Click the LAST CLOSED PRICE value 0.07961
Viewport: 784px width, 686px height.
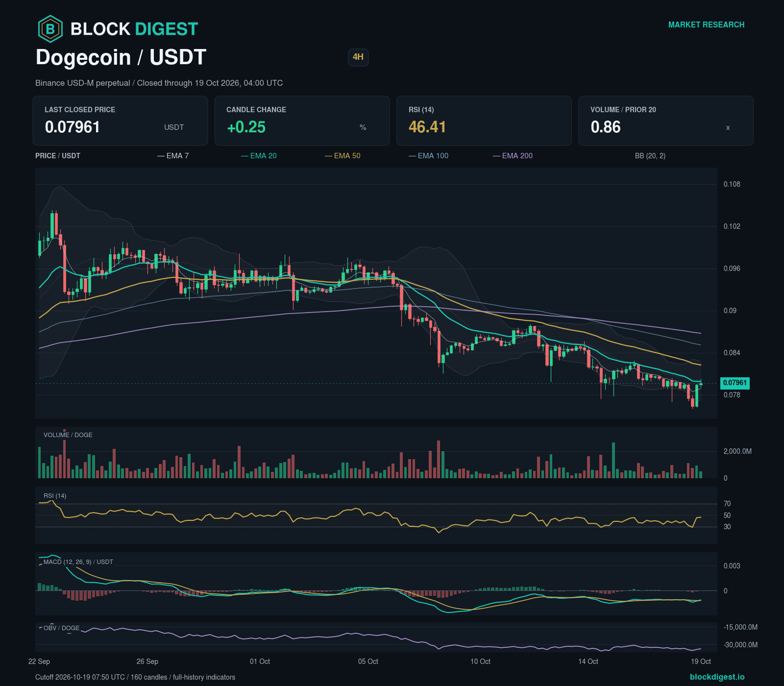point(73,127)
